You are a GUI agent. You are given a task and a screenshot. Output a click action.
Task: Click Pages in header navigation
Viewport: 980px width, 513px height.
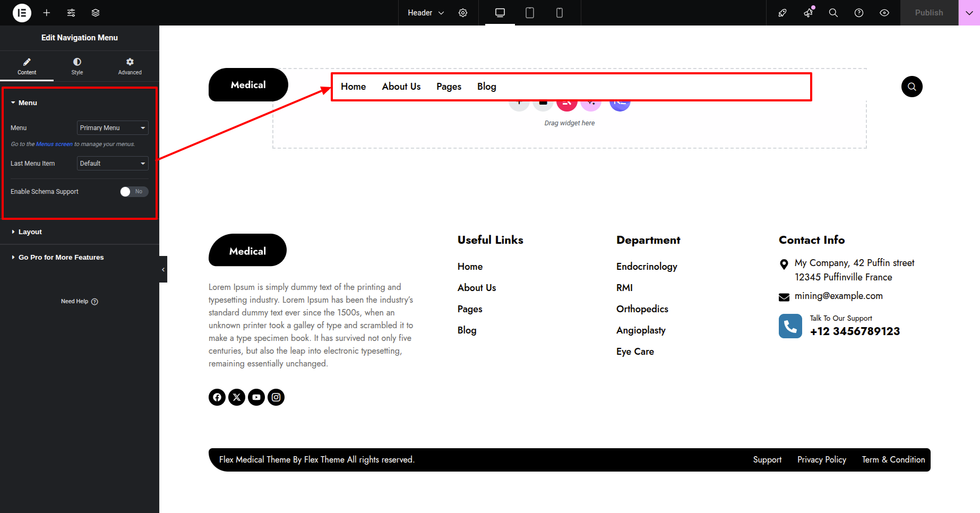click(x=449, y=87)
